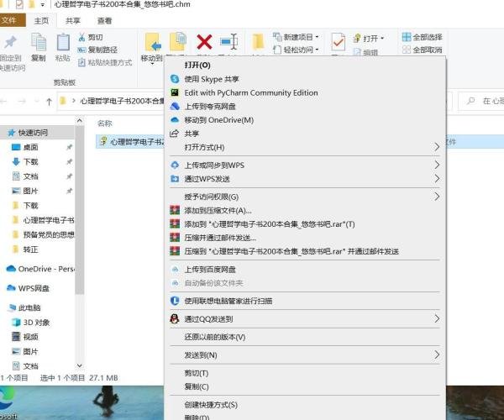Viewport: 504px width, 420px height.
Task: Click the Baidu netdisk upload icon
Action: [175, 270]
